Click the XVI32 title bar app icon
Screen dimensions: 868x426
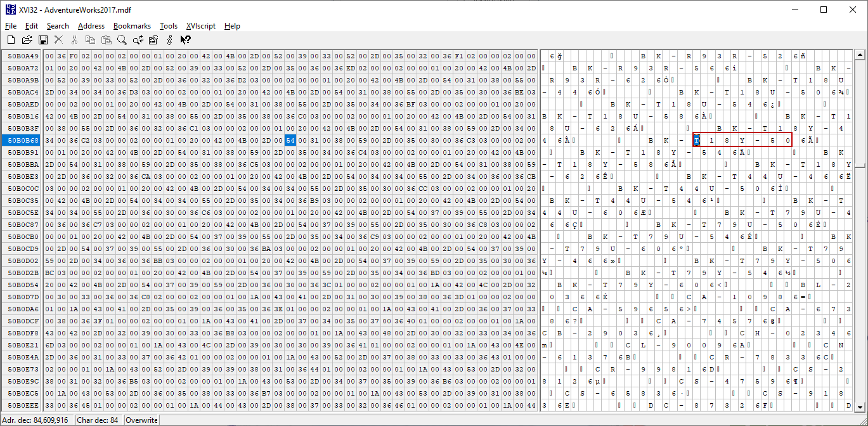(11, 10)
